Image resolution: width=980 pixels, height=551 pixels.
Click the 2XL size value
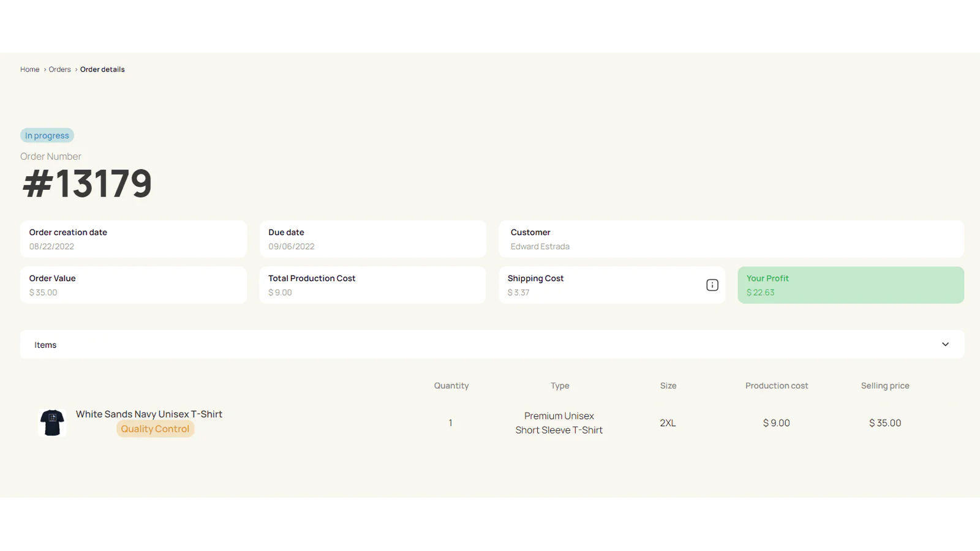[668, 423]
